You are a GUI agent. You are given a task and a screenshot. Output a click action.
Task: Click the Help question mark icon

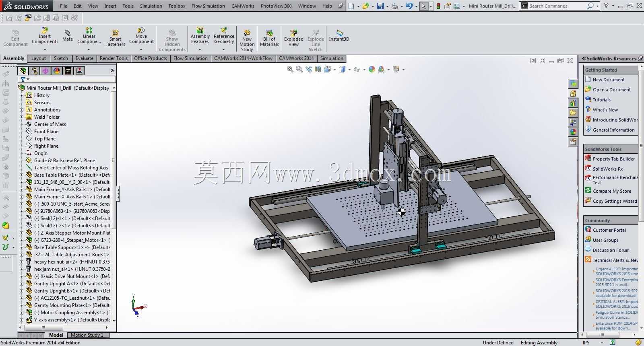coord(606,6)
